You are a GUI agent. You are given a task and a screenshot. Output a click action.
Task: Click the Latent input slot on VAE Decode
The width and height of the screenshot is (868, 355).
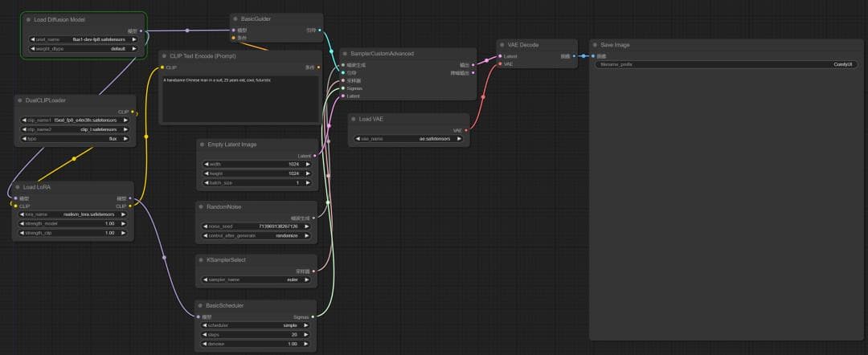coord(500,56)
